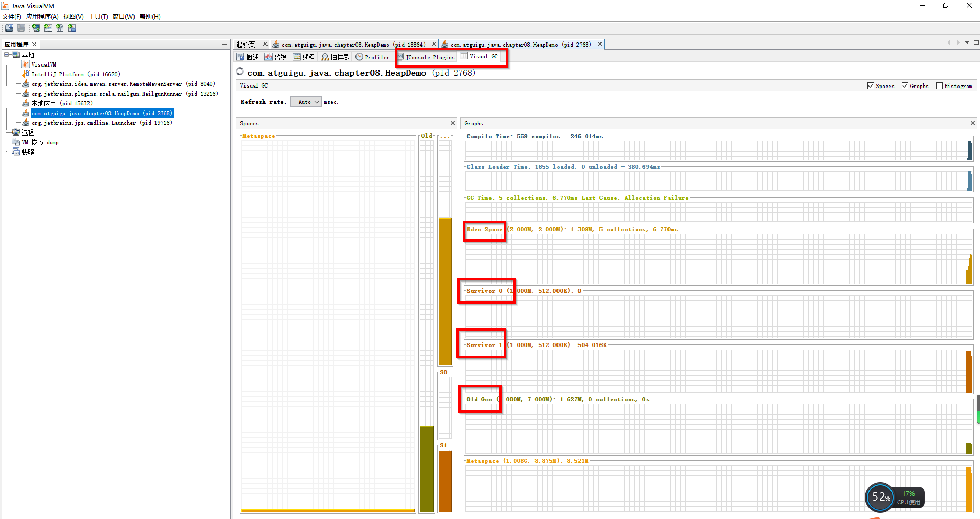Switch to the 线程 tab

coord(304,57)
